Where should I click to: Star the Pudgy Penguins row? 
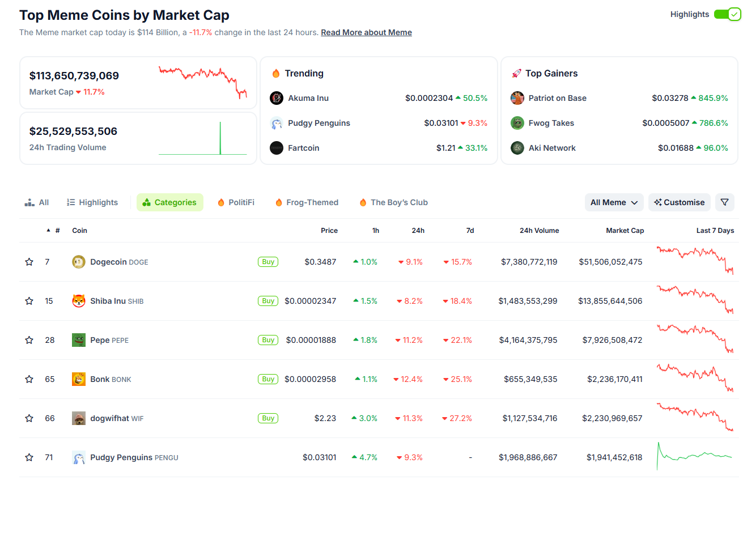point(29,457)
